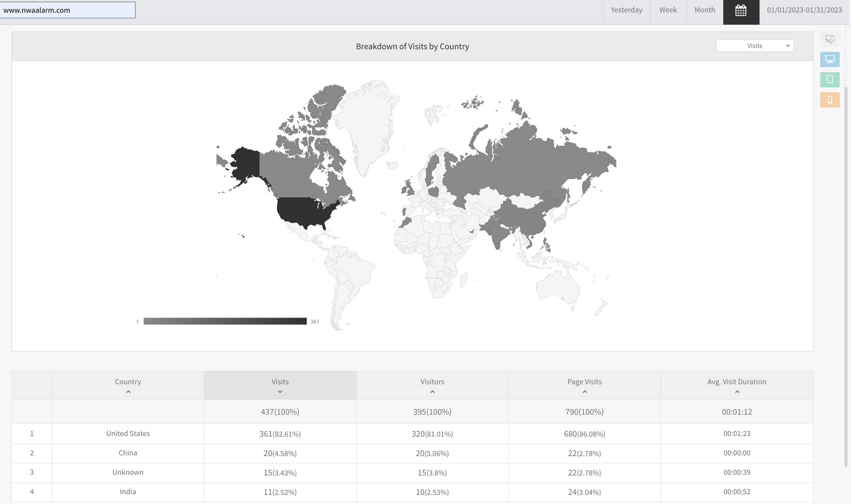Open the Visits metric dropdown
This screenshot has height=504, width=851.
click(754, 46)
